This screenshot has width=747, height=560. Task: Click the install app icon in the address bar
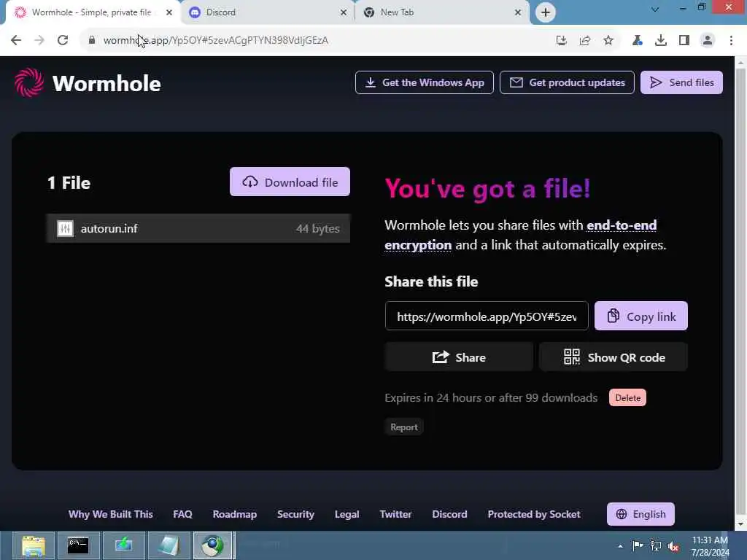pyautogui.click(x=562, y=41)
